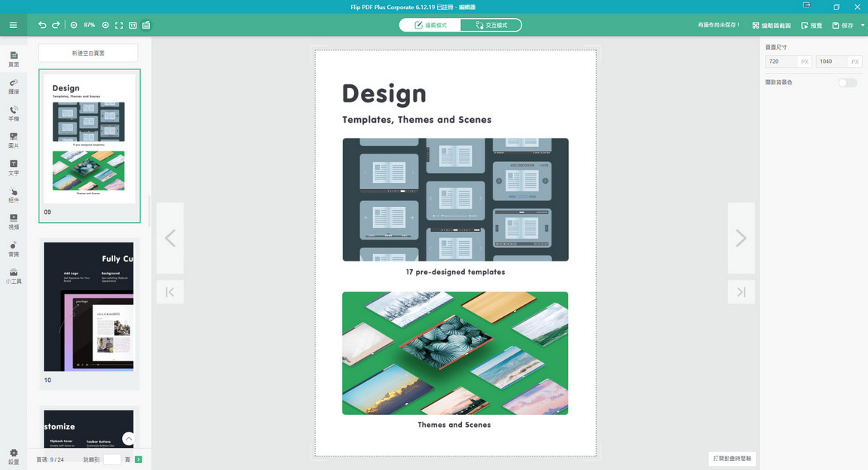Collapse thumbnails with the round up-chevron button
The height and width of the screenshot is (470, 868).
point(128,438)
